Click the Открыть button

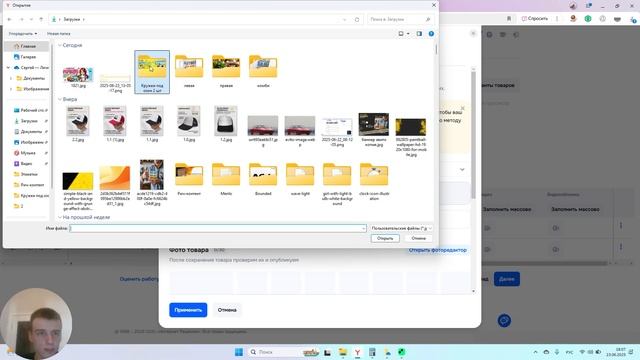pos(385,238)
